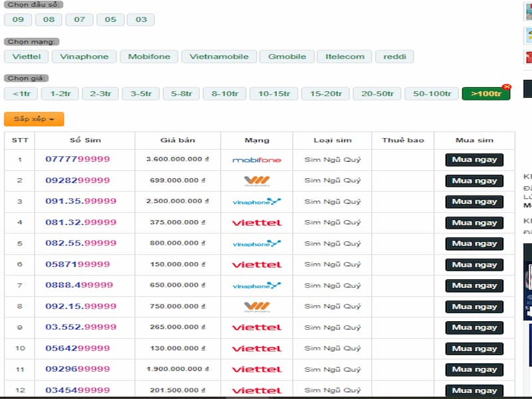Buy now SIM 091.35.99999
This screenshot has height=399, width=532.
(474, 202)
